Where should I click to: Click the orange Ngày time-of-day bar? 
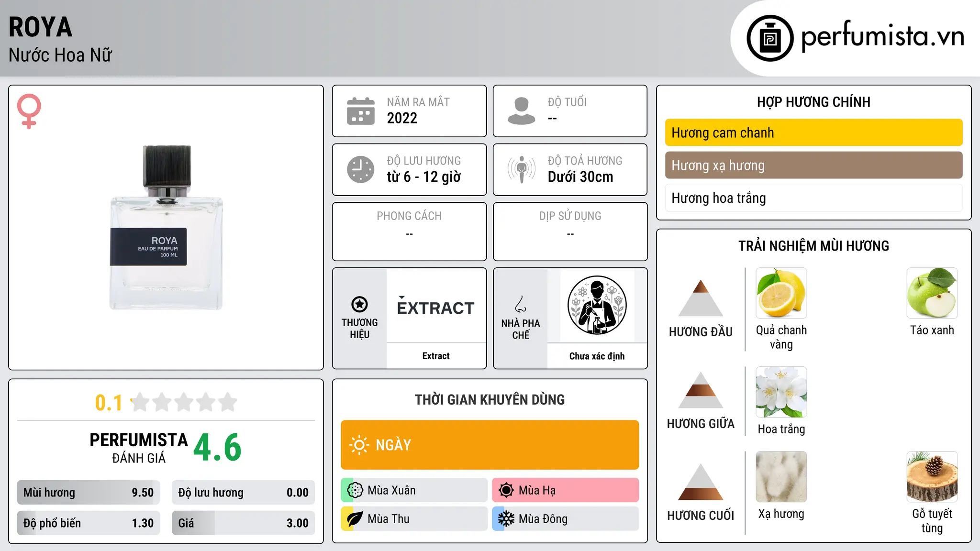point(490,445)
